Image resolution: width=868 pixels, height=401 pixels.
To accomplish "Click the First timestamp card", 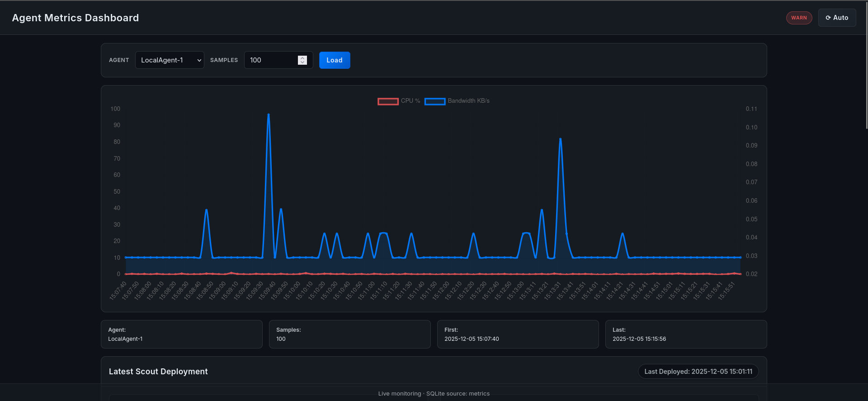I will pyautogui.click(x=518, y=334).
